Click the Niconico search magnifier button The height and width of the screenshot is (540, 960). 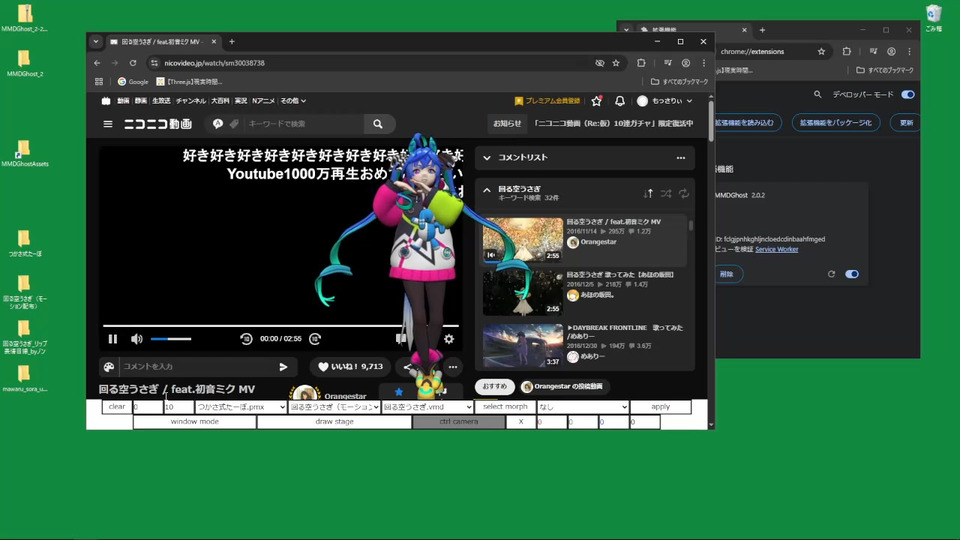378,124
